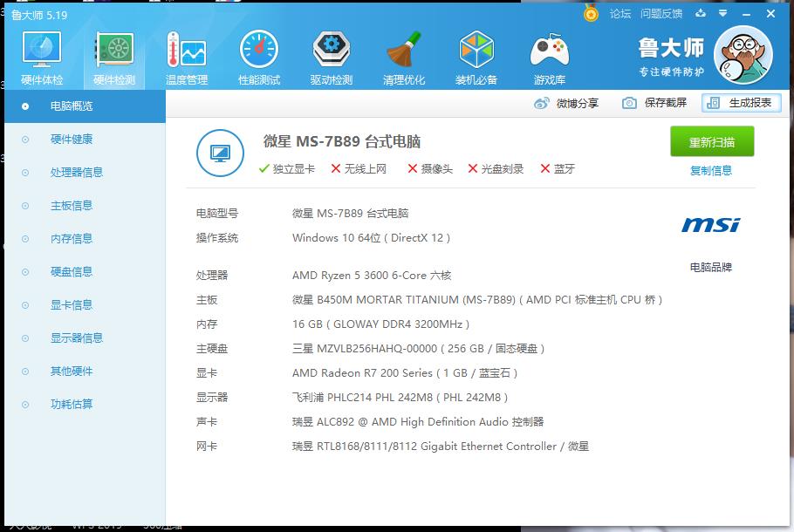Click 保存截屏 save screenshot button
The width and height of the screenshot is (794, 532).
click(x=654, y=103)
